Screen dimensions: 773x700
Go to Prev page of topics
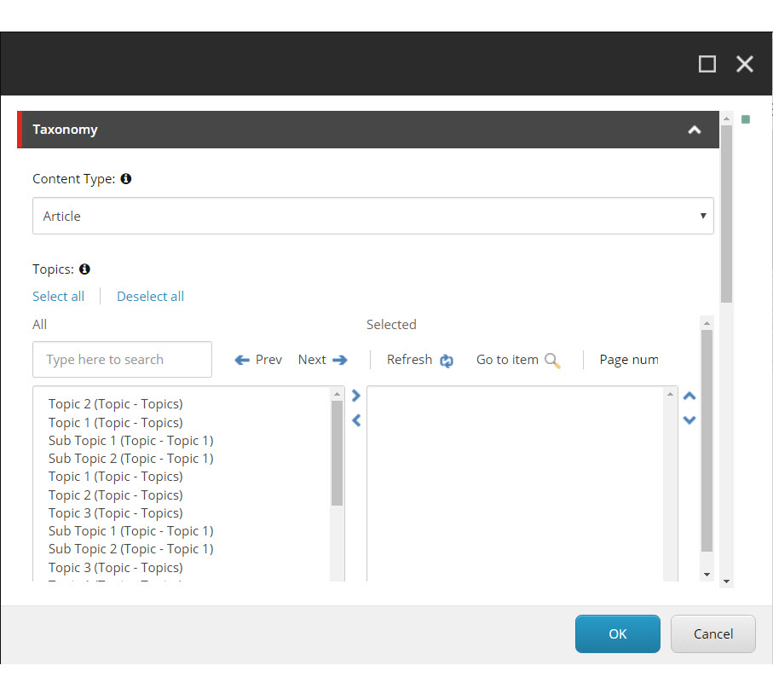(258, 360)
